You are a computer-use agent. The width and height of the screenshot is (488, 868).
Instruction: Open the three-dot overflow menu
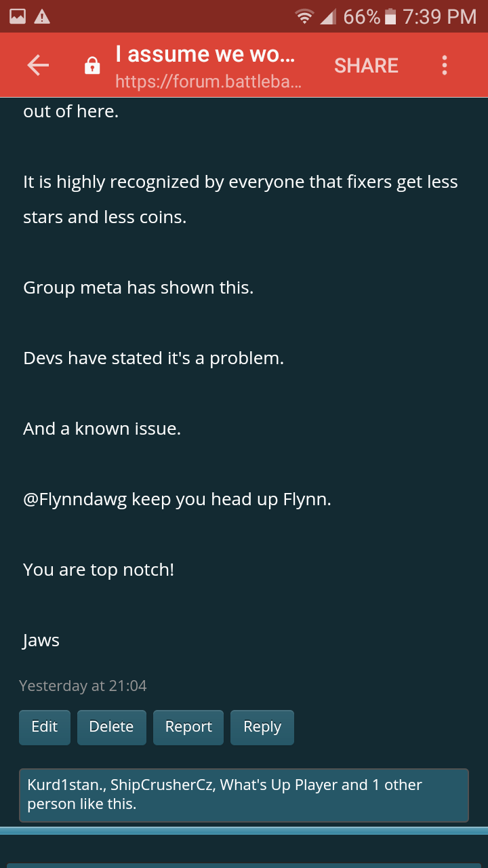coord(445,65)
